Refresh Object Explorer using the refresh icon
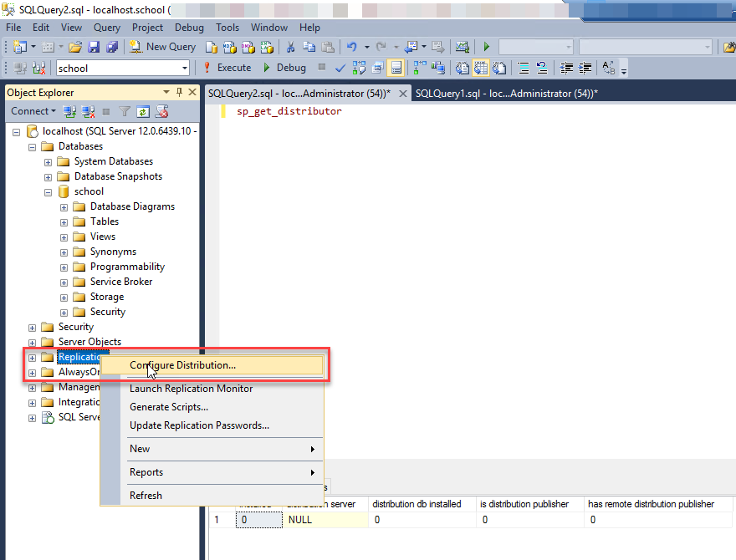 click(x=143, y=111)
